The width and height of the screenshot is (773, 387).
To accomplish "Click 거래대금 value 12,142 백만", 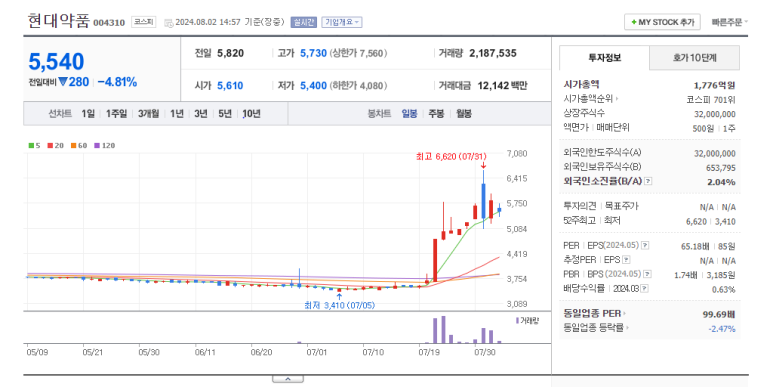I will [x=502, y=86].
